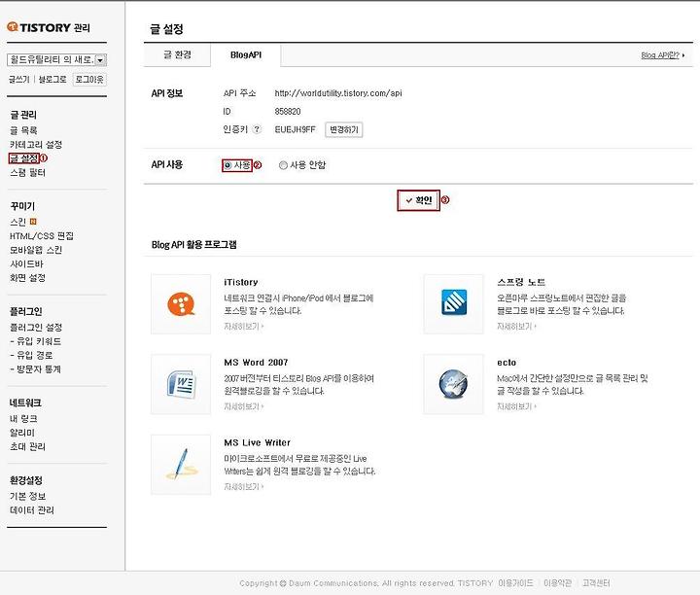Open the ecto globe icon

click(x=453, y=384)
